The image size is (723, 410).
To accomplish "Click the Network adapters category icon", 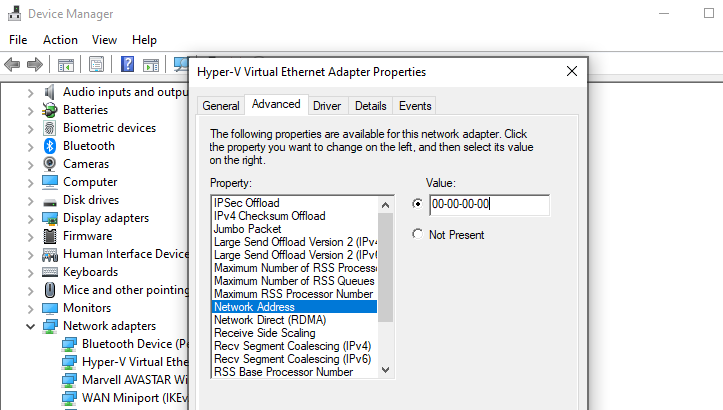I will point(50,326).
